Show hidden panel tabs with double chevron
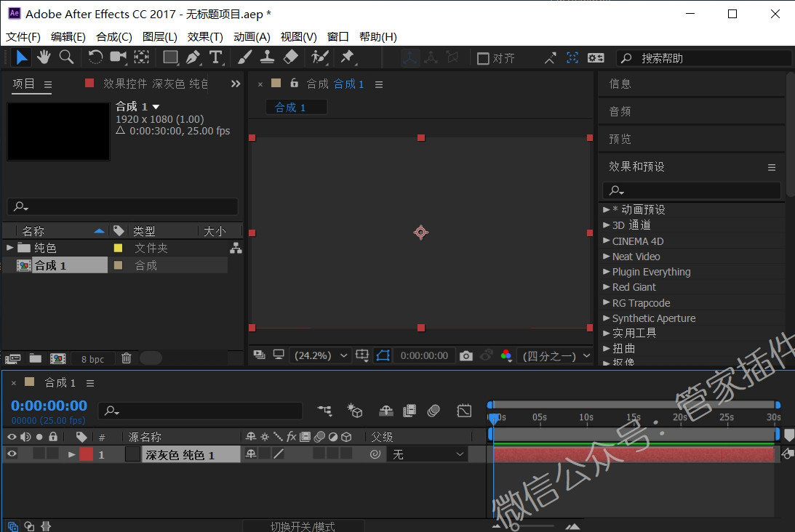 click(236, 84)
